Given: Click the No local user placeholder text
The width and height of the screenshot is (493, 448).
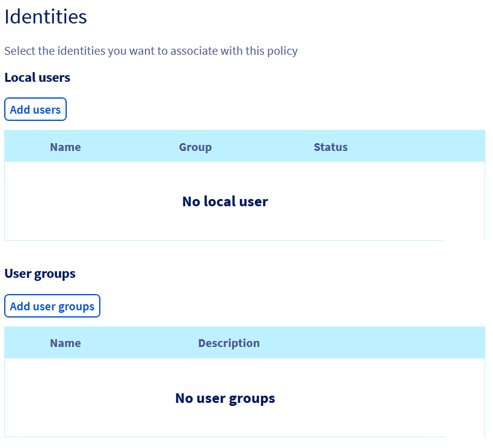Looking at the screenshot, I should (225, 201).
